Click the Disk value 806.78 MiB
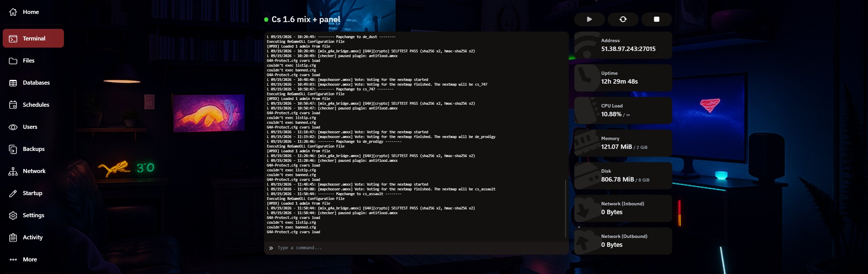The image size is (868, 274). tap(617, 179)
